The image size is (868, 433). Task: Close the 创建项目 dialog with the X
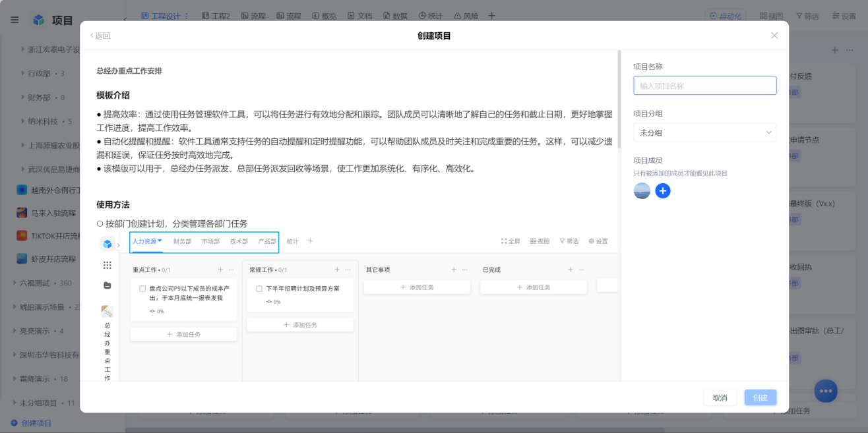[774, 36]
